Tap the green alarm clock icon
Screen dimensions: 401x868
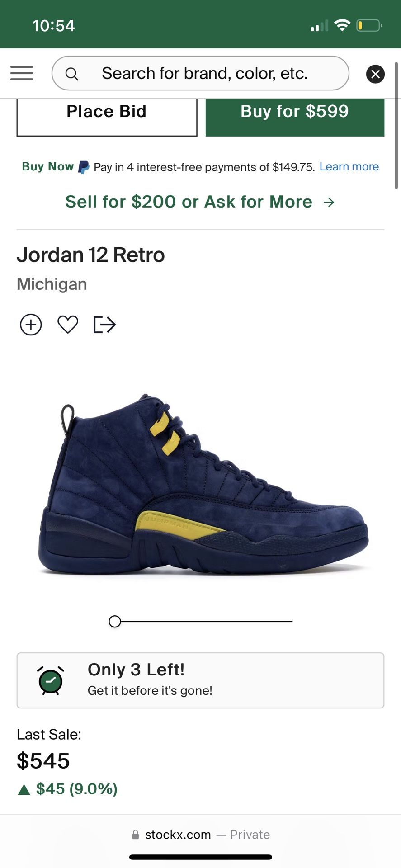51,680
